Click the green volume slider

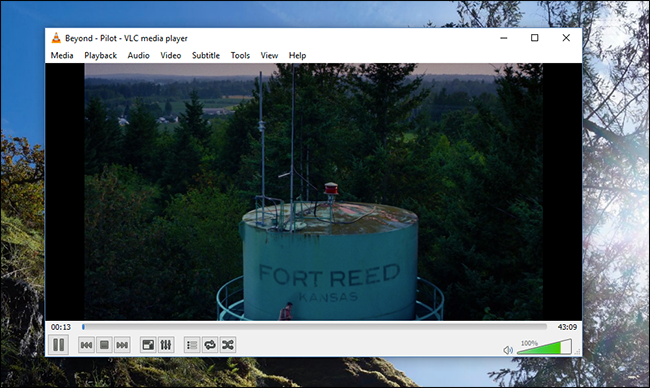coord(544,347)
